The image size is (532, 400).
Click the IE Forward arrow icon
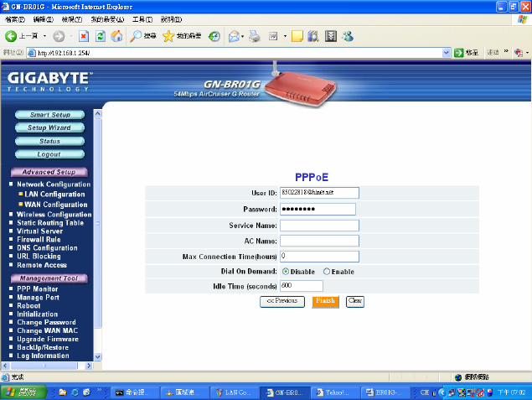(59, 36)
